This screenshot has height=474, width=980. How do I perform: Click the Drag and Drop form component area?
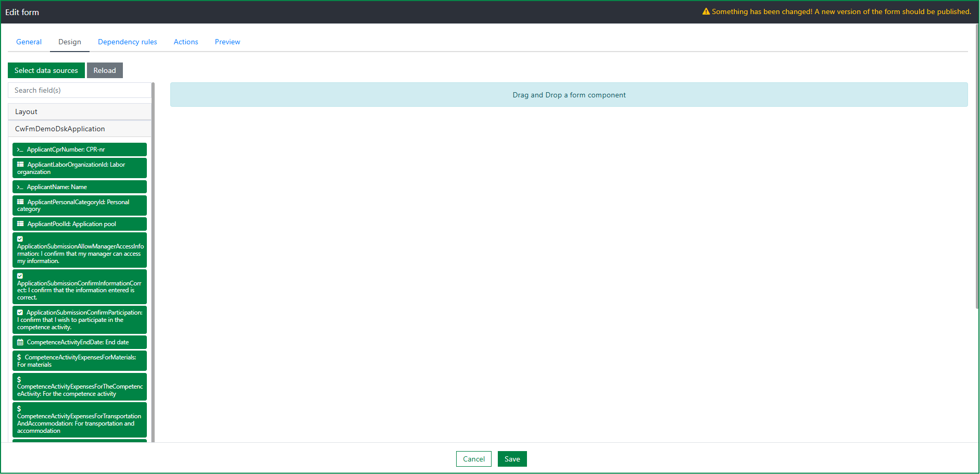click(x=569, y=95)
